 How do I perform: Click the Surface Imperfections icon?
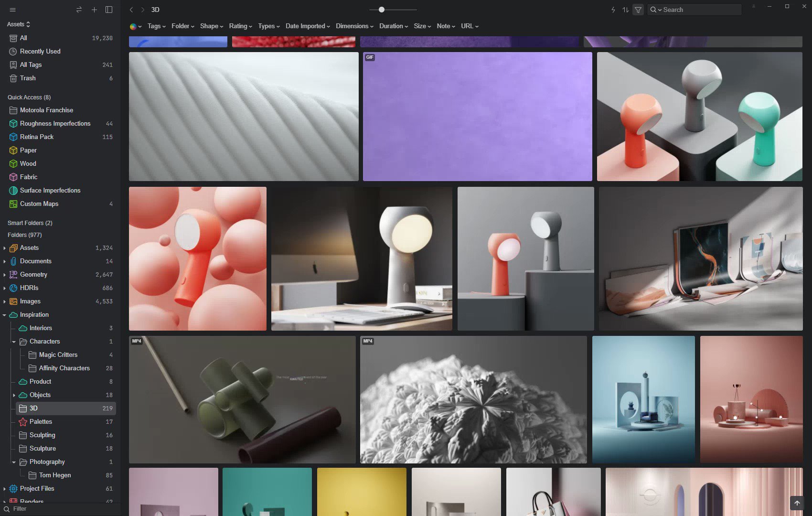13,191
